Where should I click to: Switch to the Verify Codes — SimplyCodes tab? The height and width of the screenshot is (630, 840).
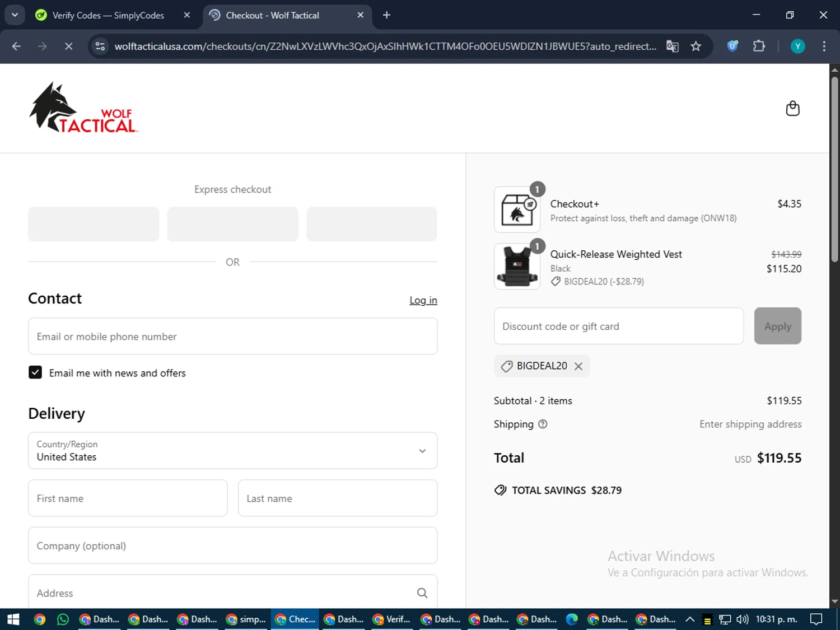(x=108, y=15)
